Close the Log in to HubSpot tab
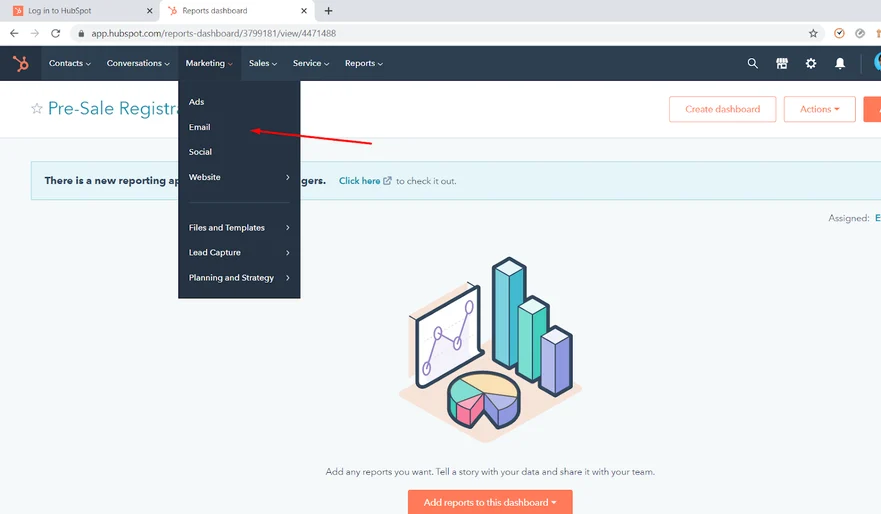The width and height of the screenshot is (881, 514). pyautogui.click(x=149, y=11)
